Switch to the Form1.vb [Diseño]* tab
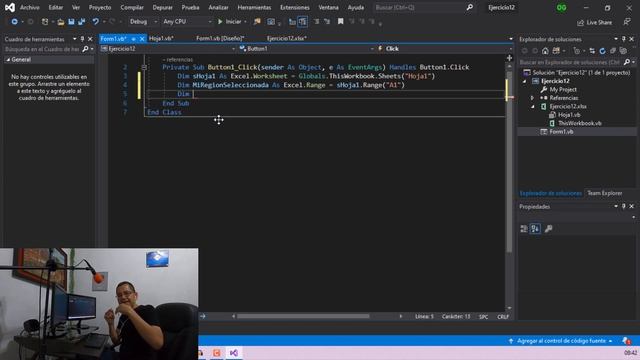The image size is (640, 360). pos(220,38)
